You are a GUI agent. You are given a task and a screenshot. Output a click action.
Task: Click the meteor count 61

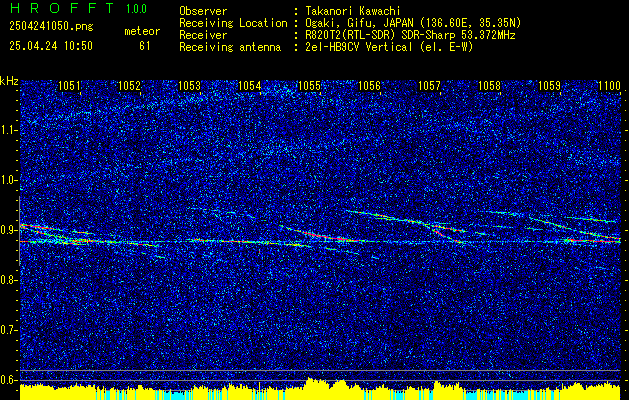144,46
